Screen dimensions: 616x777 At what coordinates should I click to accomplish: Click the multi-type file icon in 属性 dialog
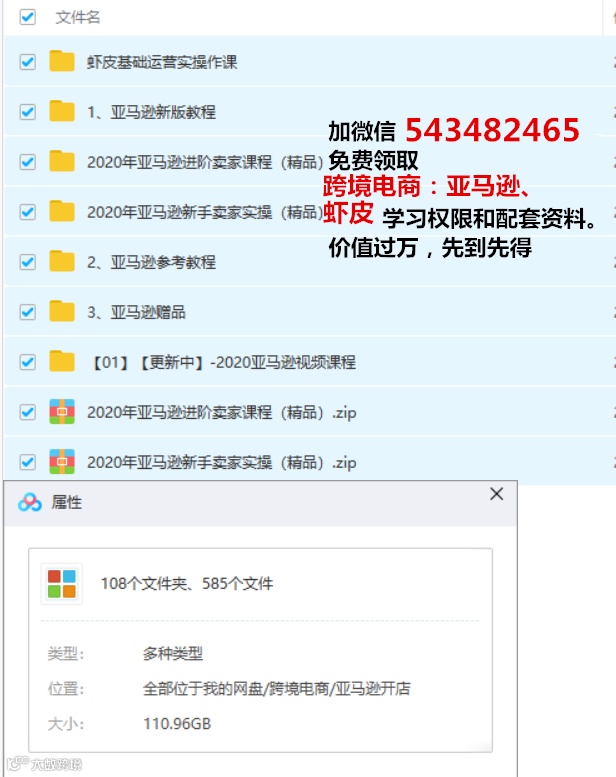(x=62, y=584)
